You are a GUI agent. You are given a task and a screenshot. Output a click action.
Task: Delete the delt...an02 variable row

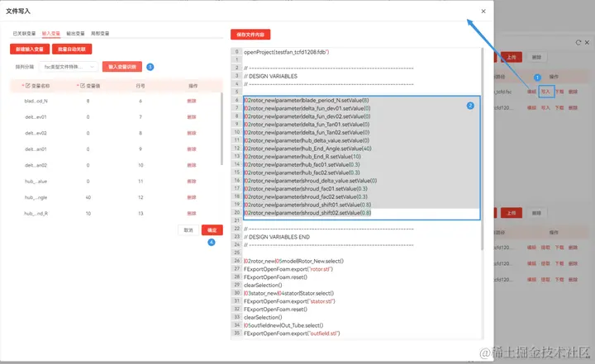point(192,165)
